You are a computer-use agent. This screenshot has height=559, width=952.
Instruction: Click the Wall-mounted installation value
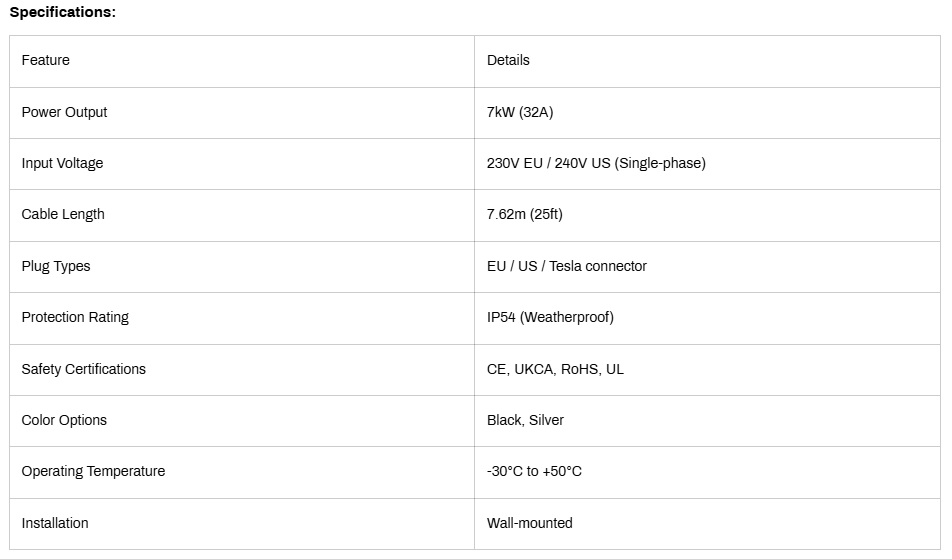[x=529, y=523]
